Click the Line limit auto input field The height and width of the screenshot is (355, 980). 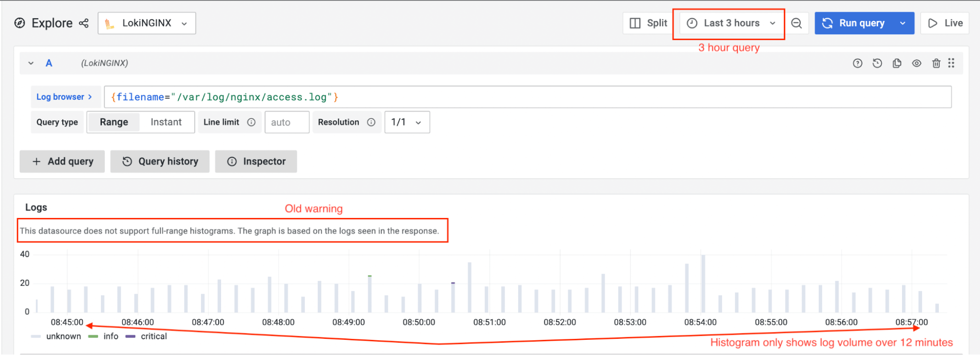287,122
